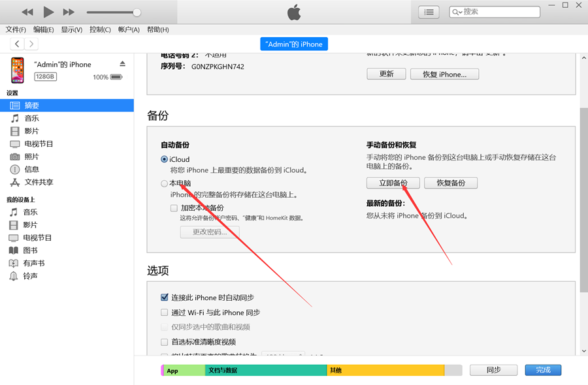588x385 pixels.
Task: Enable the 加密本地备份 checkbox
Action: (x=174, y=208)
